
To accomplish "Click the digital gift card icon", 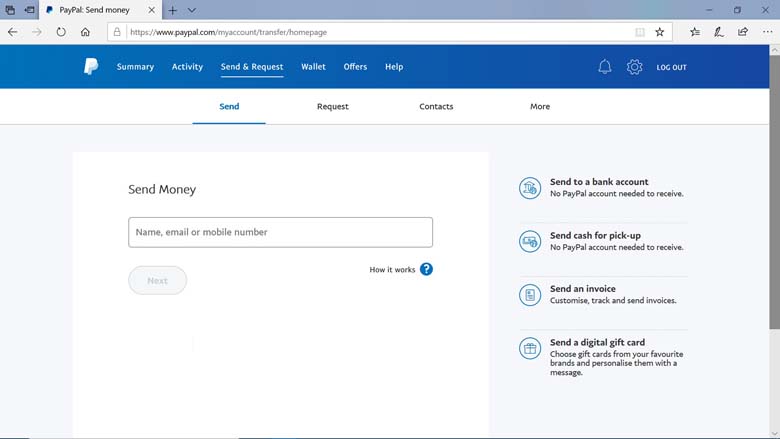I will point(529,349).
